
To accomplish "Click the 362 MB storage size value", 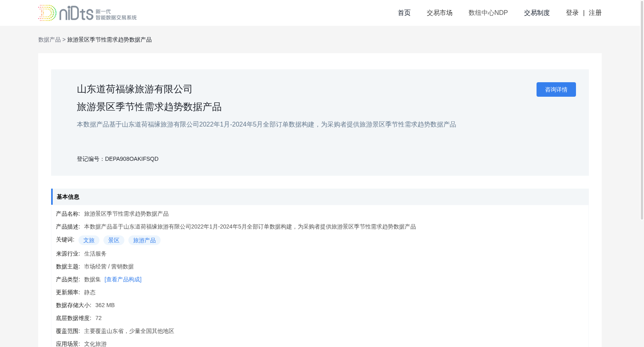I will (x=105, y=305).
